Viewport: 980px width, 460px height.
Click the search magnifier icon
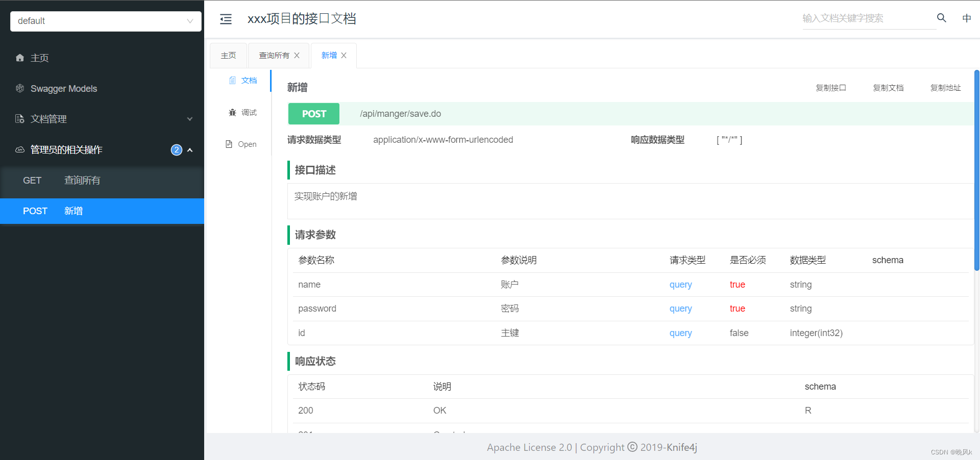(942, 18)
